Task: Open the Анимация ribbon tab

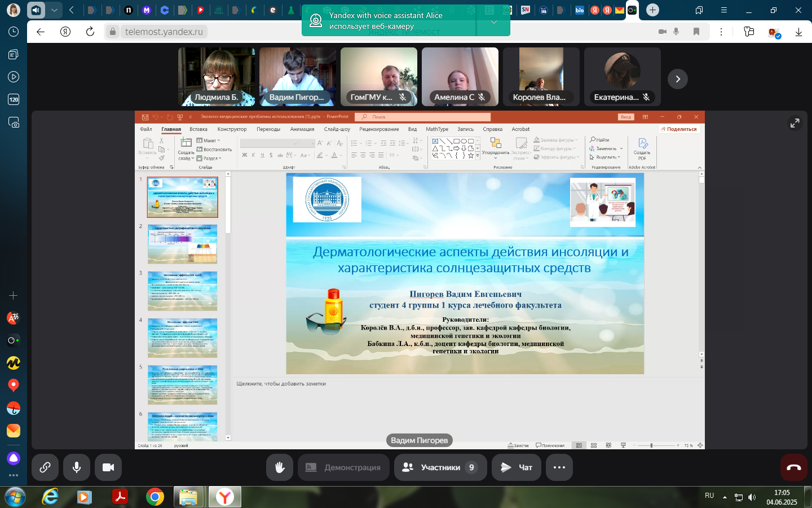Action: coord(302,129)
